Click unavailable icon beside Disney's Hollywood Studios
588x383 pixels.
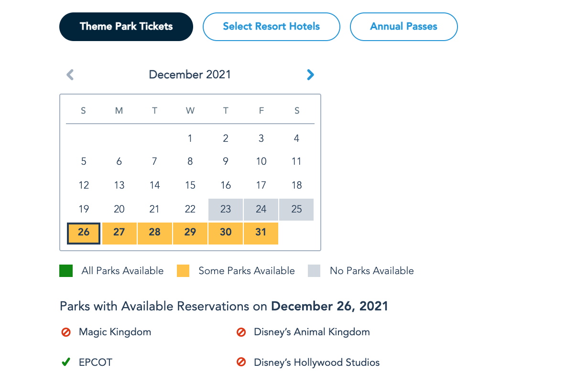pyautogui.click(x=241, y=362)
